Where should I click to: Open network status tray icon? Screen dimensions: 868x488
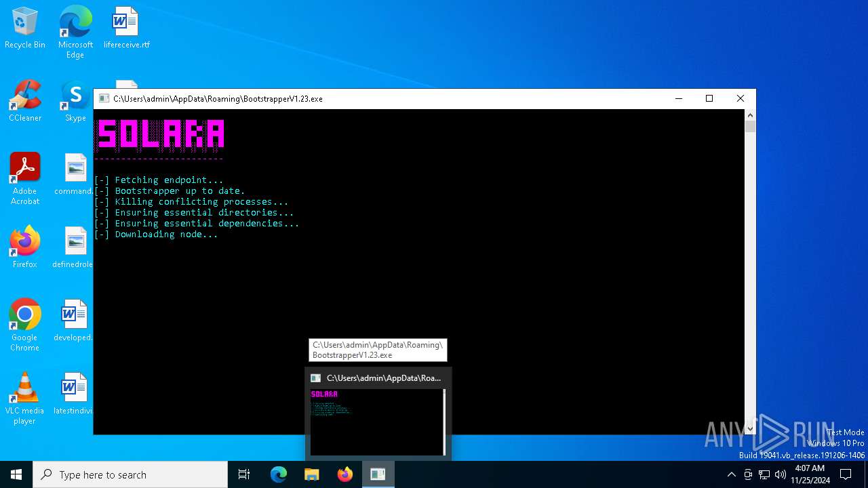[764, 474]
